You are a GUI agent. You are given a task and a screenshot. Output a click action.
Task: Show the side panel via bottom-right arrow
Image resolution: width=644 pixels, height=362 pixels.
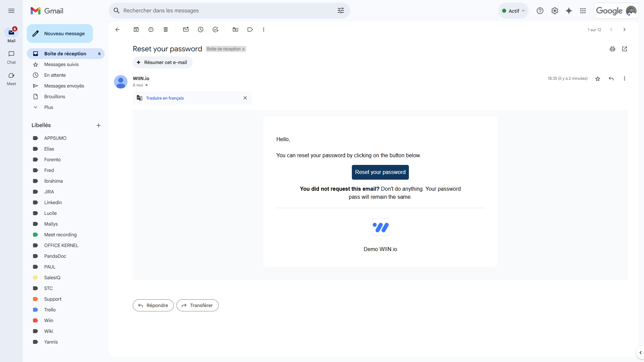[x=640, y=353]
